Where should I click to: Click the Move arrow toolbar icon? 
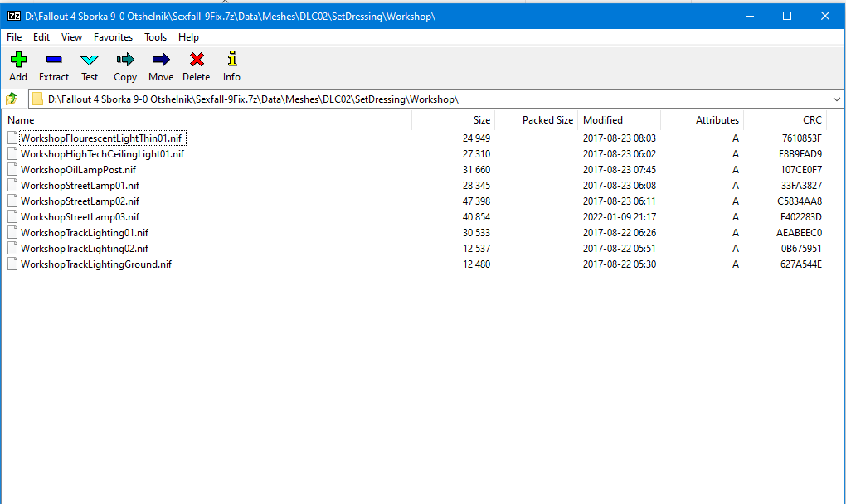point(161,60)
